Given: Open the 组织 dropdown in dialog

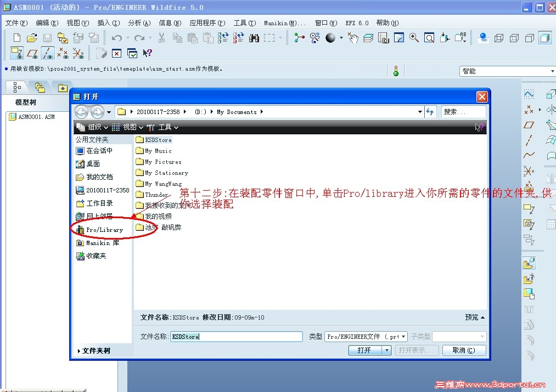Looking at the screenshot, I should [x=93, y=127].
